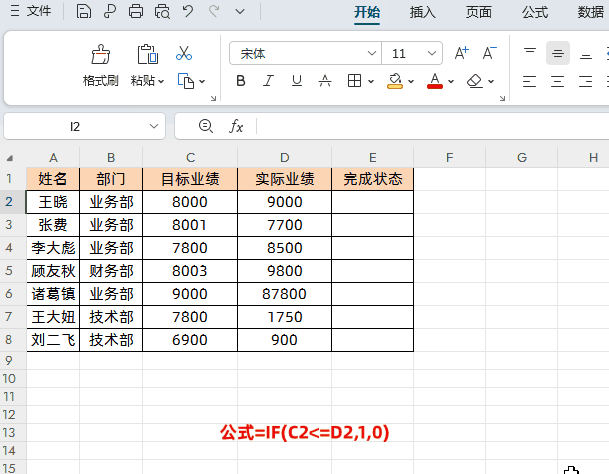Viewport: 609px width, 474px height.
Task: Expand the borders dropdown arrow
Action: (x=371, y=82)
